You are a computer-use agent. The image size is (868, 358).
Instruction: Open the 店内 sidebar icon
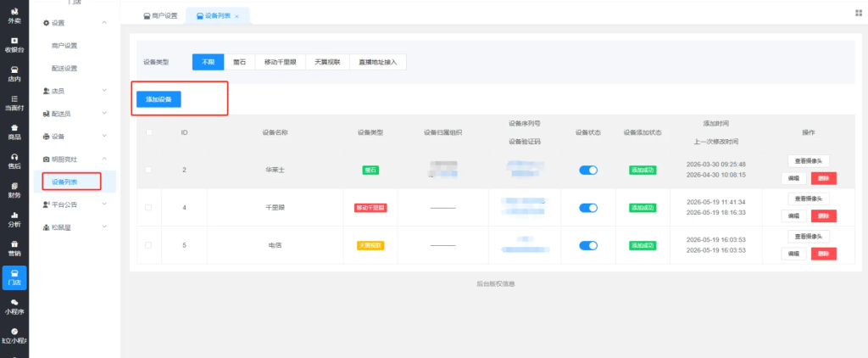pos(14,74)
